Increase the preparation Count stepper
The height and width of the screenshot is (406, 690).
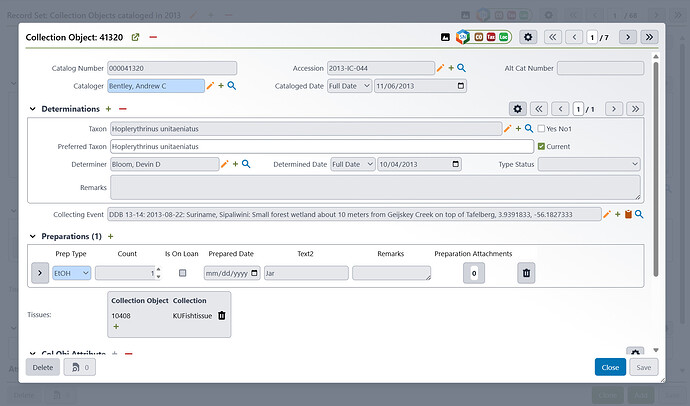pos(158,270)
